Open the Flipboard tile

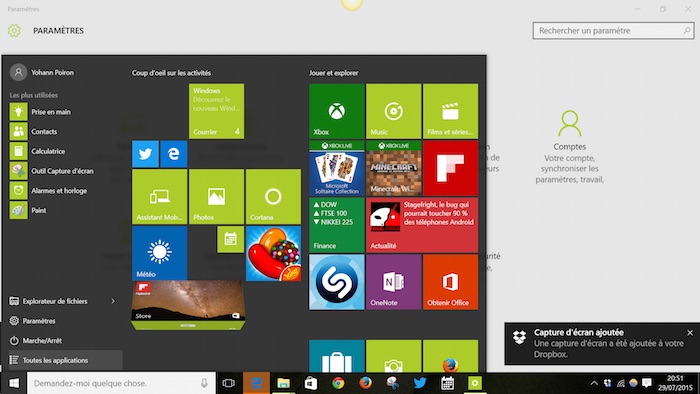pos(450,168)
